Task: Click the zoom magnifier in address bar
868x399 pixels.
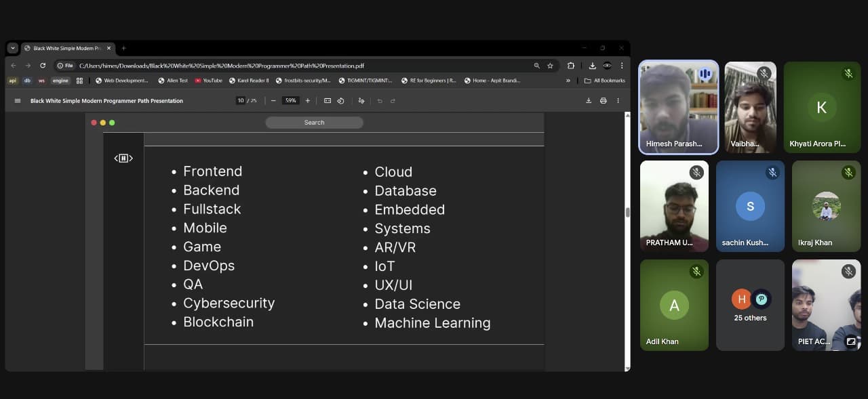Action: coord(536,66)
